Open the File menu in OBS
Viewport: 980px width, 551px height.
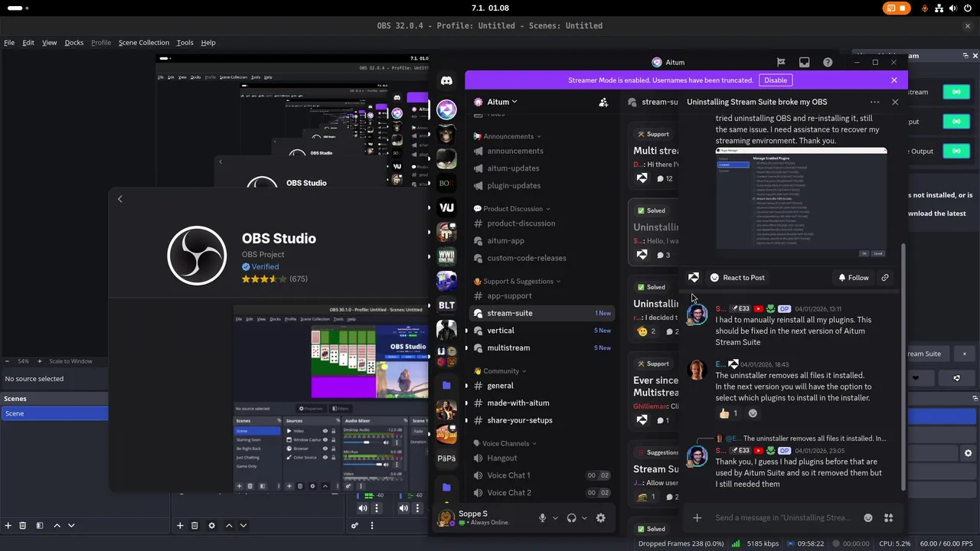(9, 43)
